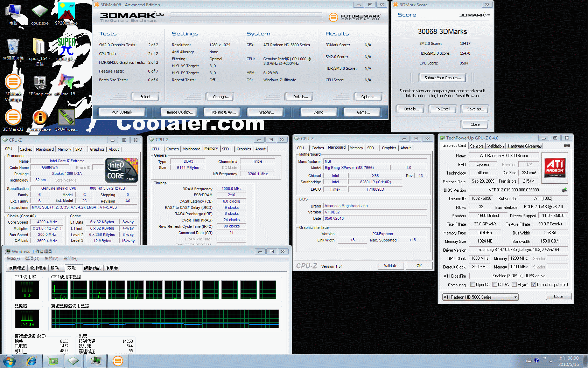Open the EPSnap.exe desktop icon
The width and height of the screenshot is (588, 368).
click(40, 85)
